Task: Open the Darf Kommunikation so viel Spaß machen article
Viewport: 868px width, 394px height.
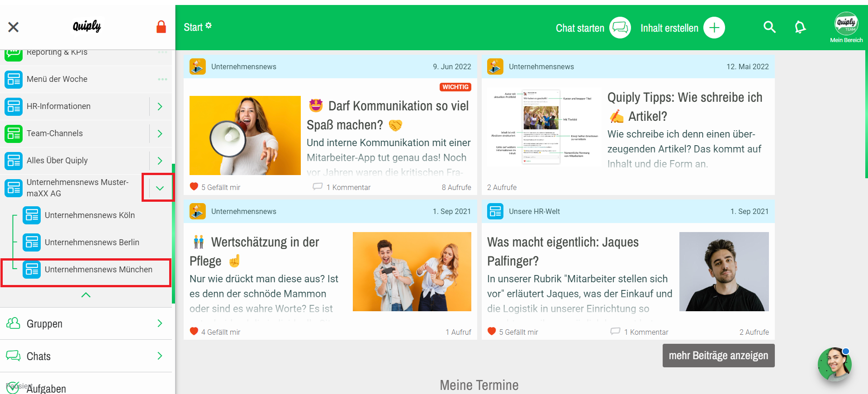Action: (x=389, y=115)
